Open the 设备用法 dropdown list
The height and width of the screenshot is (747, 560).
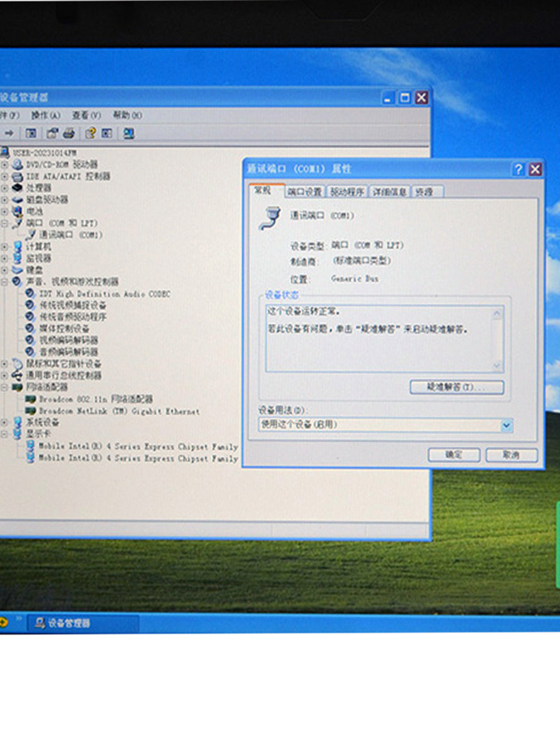click(x=506, y=425)
